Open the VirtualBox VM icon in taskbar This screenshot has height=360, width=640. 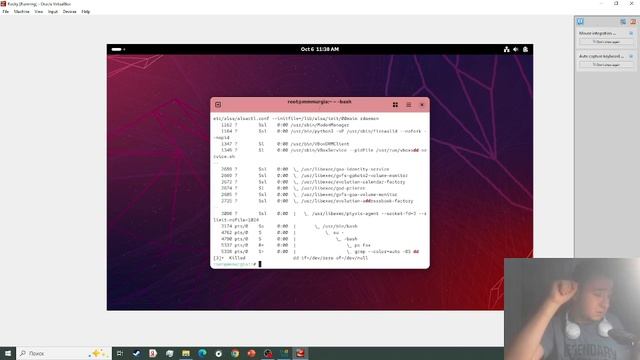coord(300,353)
